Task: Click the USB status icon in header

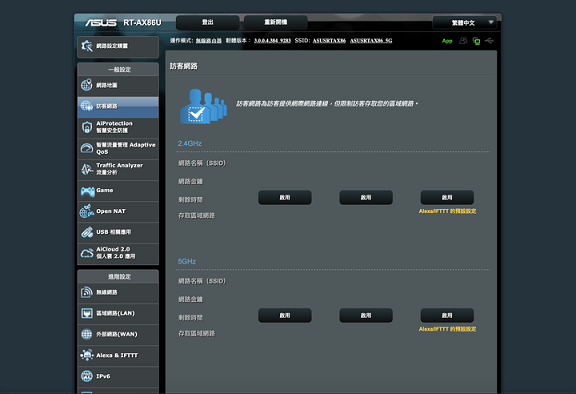Action: pyautogui.click(x=489, y=41)
